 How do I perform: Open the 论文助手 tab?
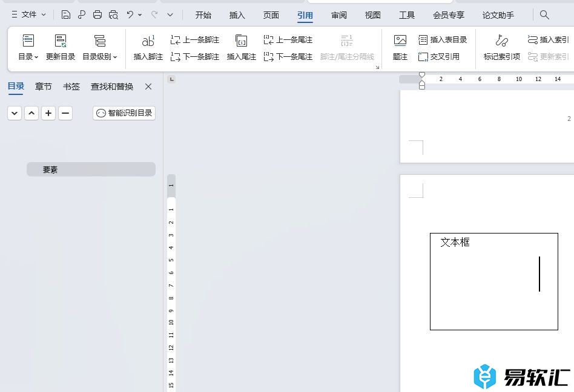click(x=498, y=15)
